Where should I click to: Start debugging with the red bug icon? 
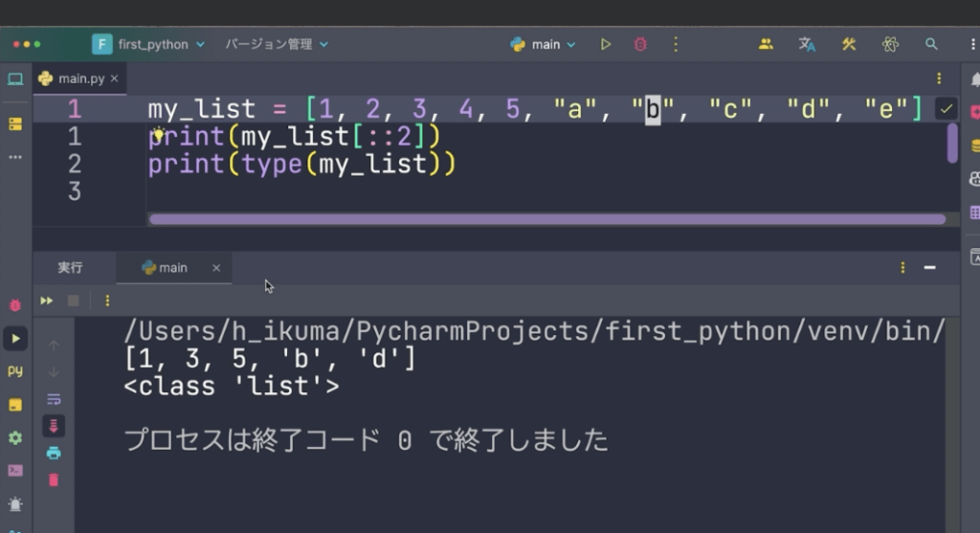click(640, 44)
